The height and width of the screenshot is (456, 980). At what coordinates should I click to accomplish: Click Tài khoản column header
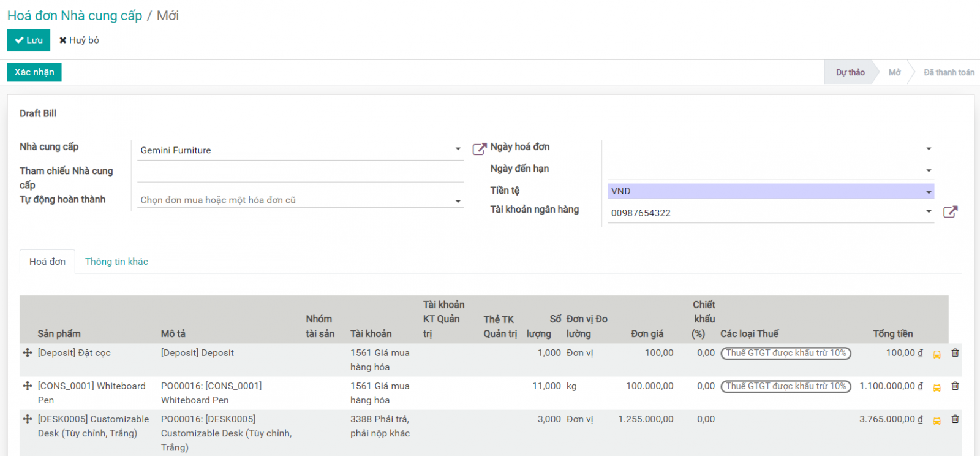click(x=371, y=333)
